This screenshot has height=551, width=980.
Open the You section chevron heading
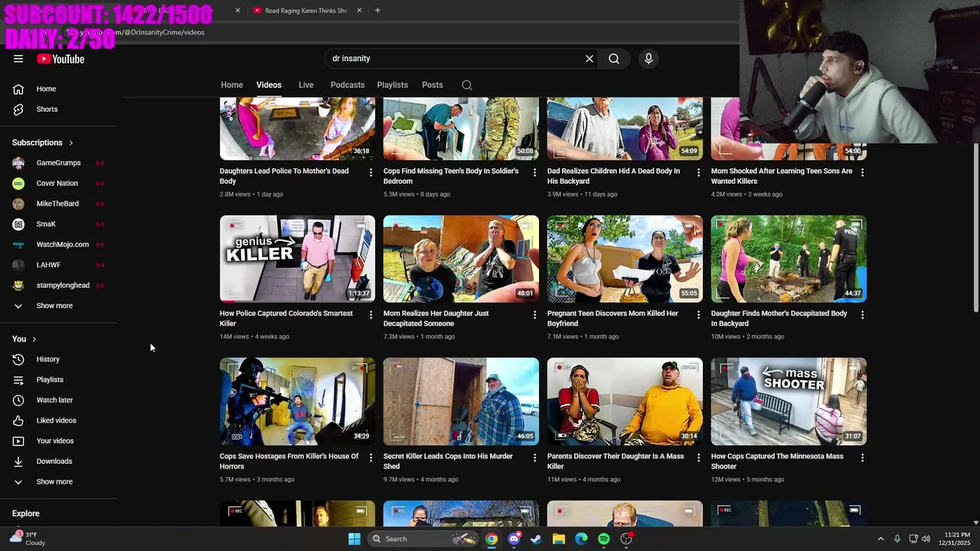coord(24,339)
